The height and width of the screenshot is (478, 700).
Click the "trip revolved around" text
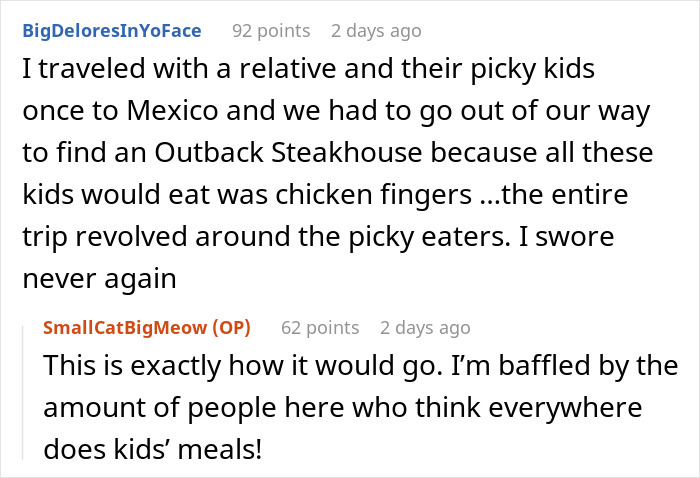(x=141, y=238)
